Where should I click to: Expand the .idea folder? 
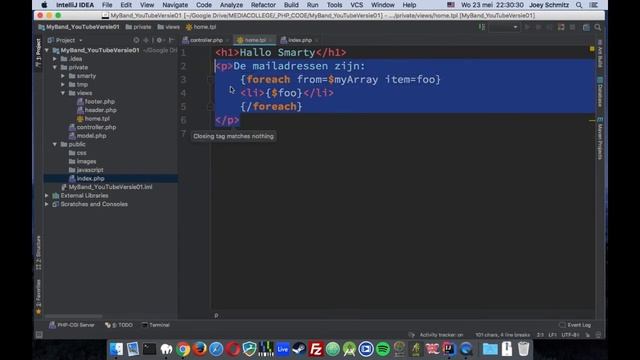(x=55, y=59)
